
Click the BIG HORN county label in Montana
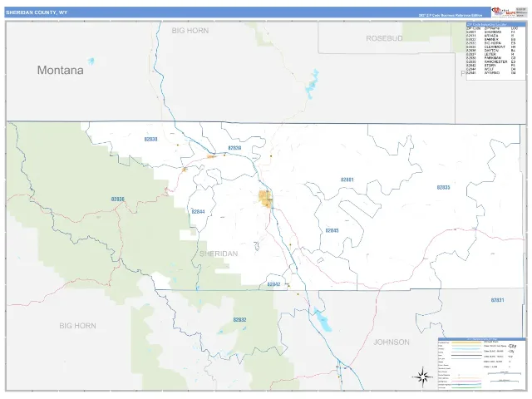[190, 31]
